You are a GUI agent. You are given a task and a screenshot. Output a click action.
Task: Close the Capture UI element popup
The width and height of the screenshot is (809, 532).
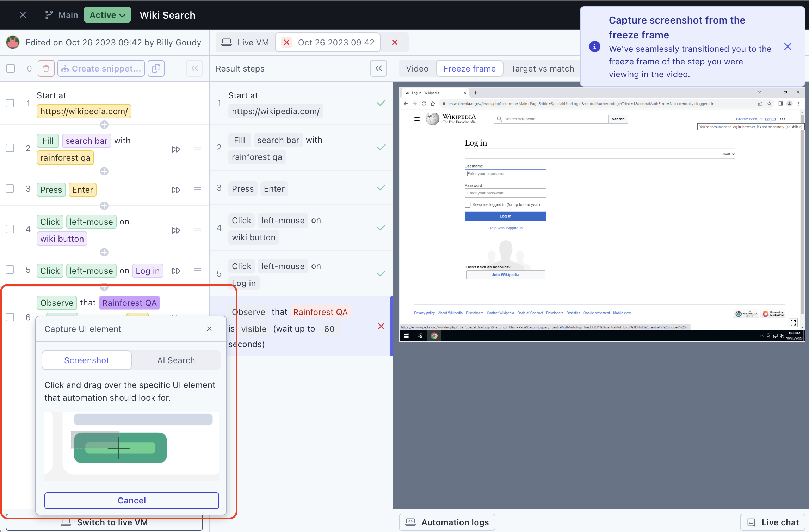tap(209, 329)
